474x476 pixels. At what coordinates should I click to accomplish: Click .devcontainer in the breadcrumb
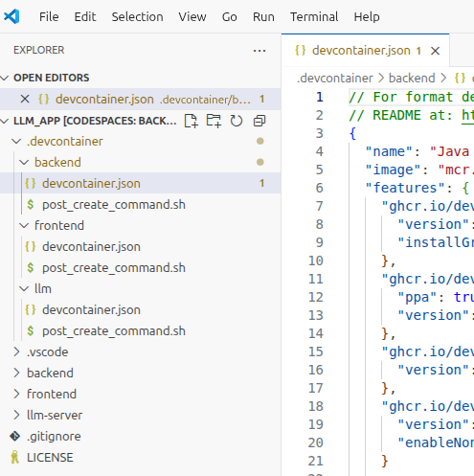(334, 78)
